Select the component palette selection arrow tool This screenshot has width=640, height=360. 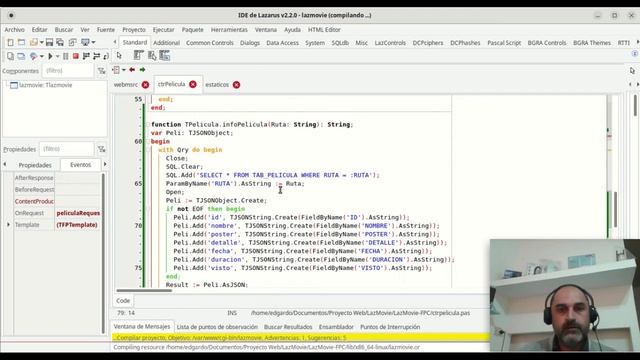click(119, 56)
